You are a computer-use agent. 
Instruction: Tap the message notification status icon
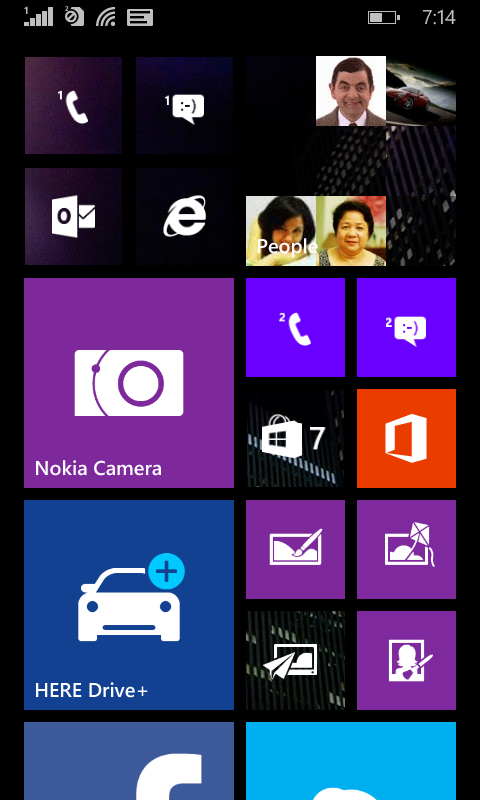coord(140,18)
